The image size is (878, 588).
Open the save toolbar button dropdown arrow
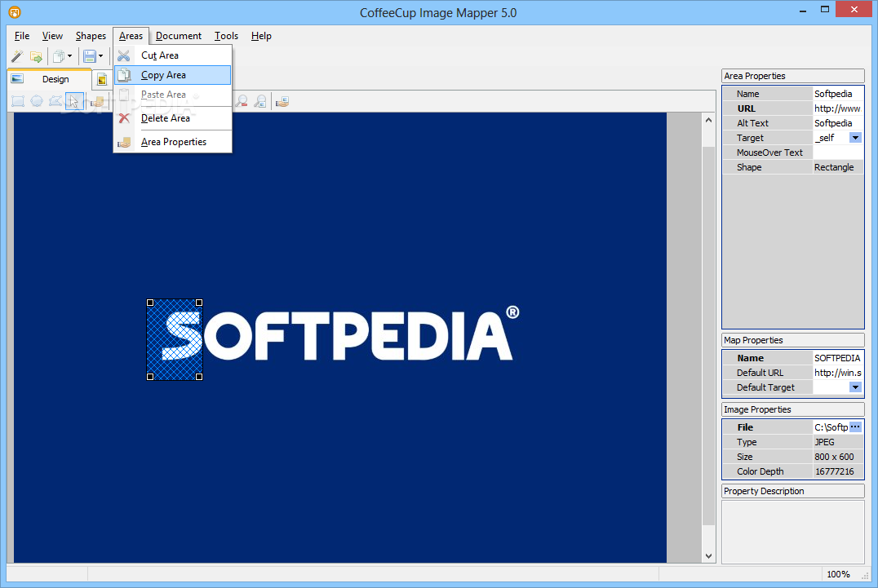point(101,56)
